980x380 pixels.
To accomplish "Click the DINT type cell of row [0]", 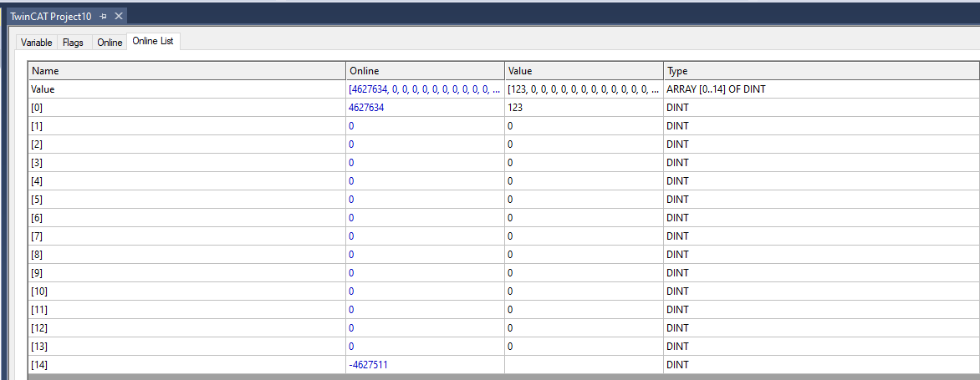I will 821,108.
